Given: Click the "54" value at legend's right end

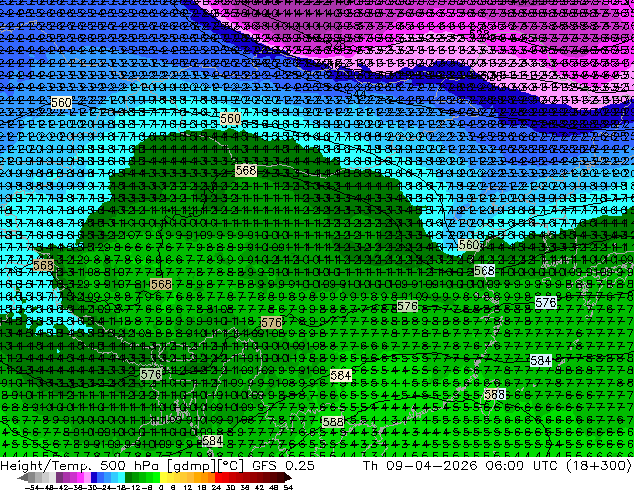Looking at the screenshot, I should pos(288,487).
